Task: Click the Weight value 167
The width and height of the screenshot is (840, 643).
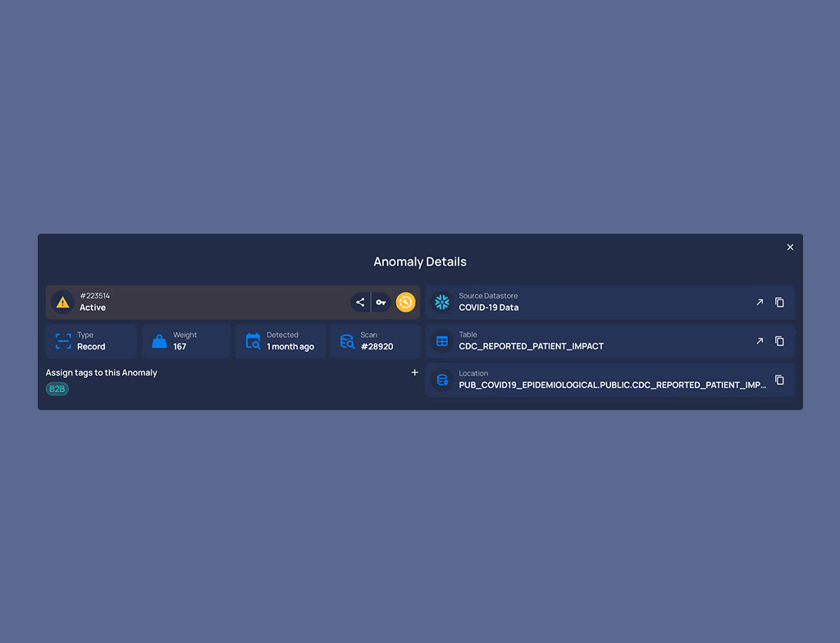Action: click(x=180, y=347)
